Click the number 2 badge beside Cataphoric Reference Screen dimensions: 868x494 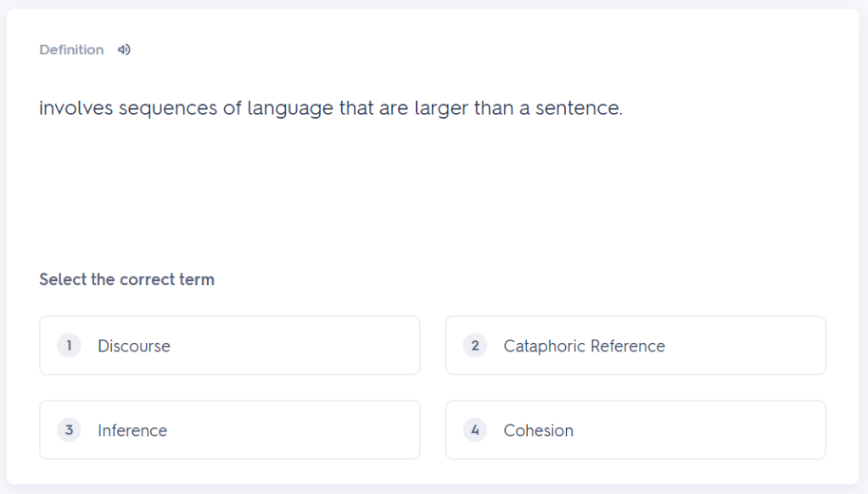click(474, 345)
